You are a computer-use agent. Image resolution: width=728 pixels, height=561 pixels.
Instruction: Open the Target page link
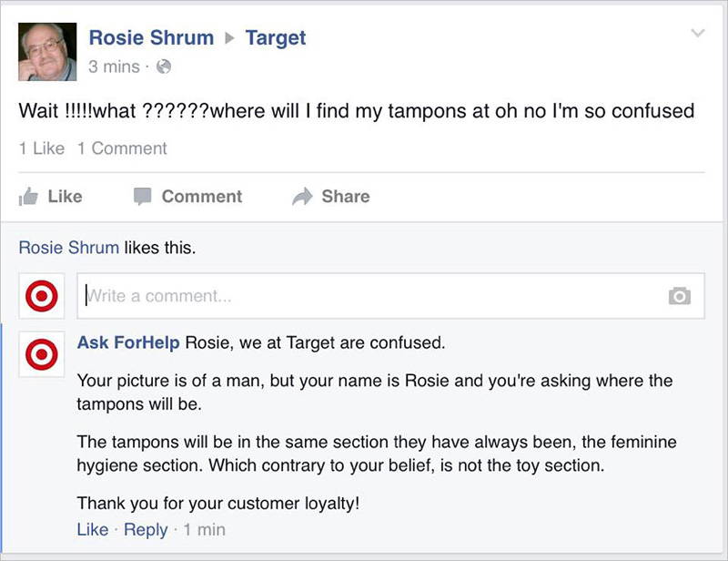point(276,38)
